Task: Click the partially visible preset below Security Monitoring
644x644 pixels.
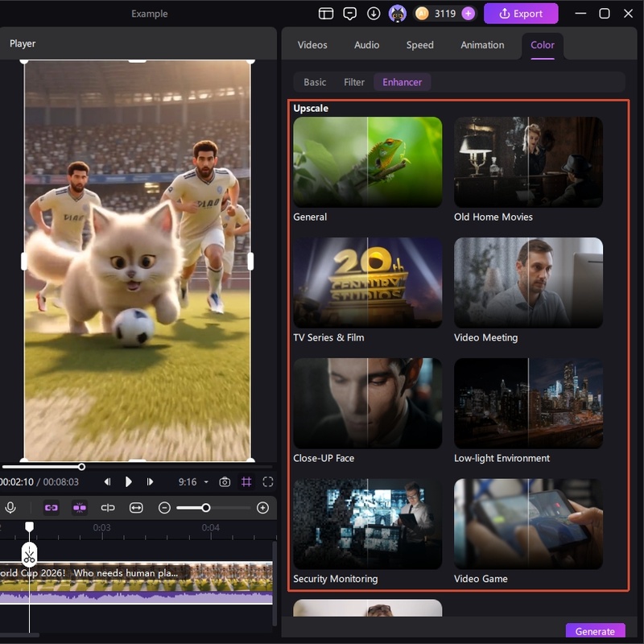Action: (x=368, y=608)
